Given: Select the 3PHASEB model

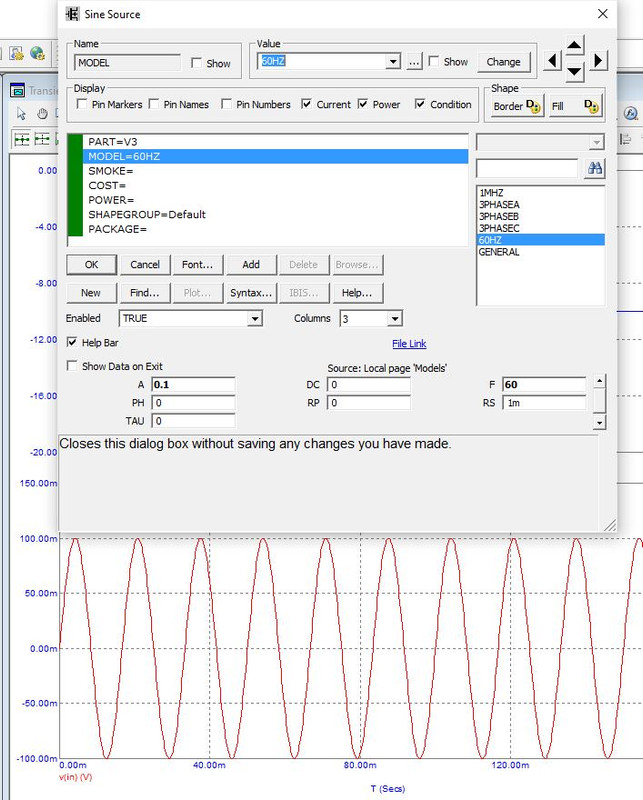Looking at the screenshot, I should point(540,216).
